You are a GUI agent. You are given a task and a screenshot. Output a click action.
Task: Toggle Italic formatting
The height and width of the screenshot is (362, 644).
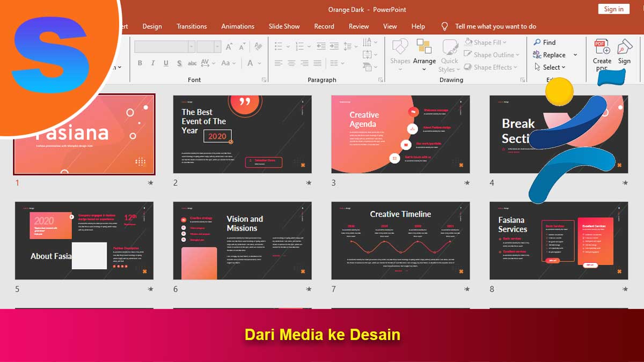click(x=153, y=63)
